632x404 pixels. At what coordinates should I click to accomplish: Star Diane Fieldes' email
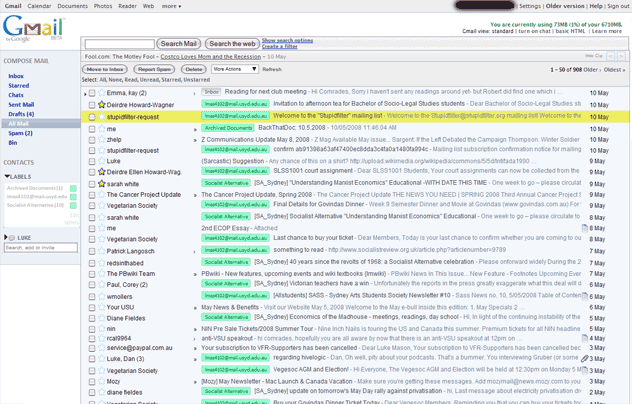pyautogui.click(x=102, y=318)
